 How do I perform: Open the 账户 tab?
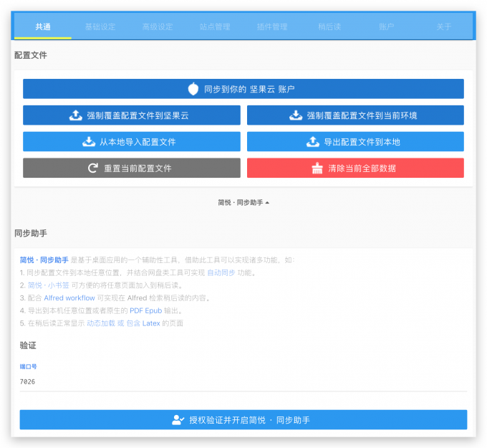point(387,27)
